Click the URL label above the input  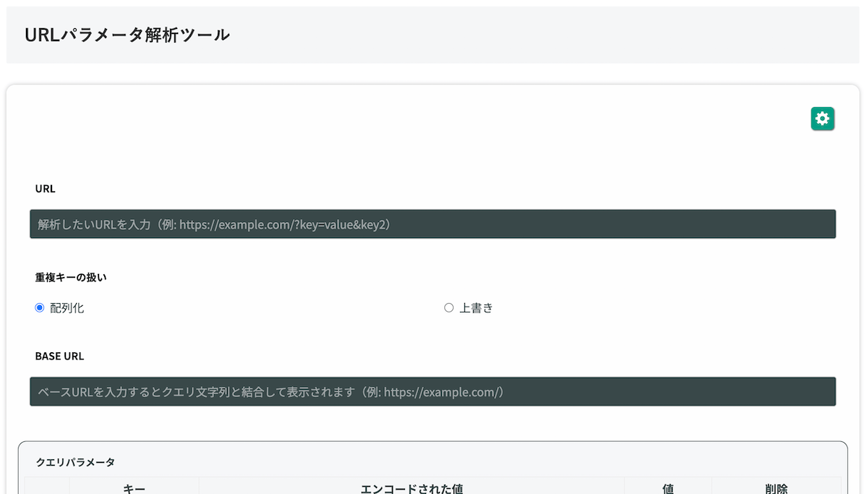(x=44, y=188)
